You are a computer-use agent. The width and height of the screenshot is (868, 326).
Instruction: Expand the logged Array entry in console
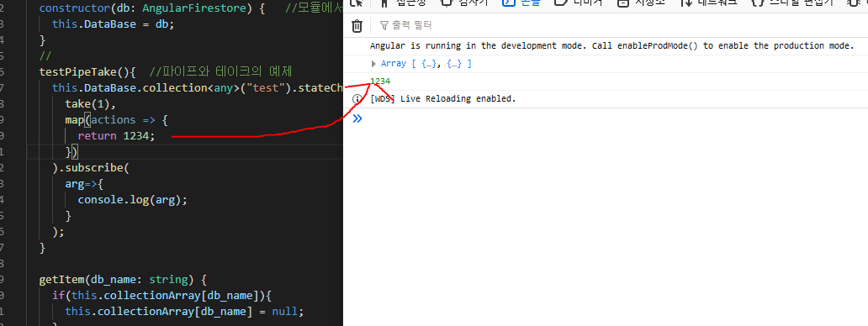(373, 64)
